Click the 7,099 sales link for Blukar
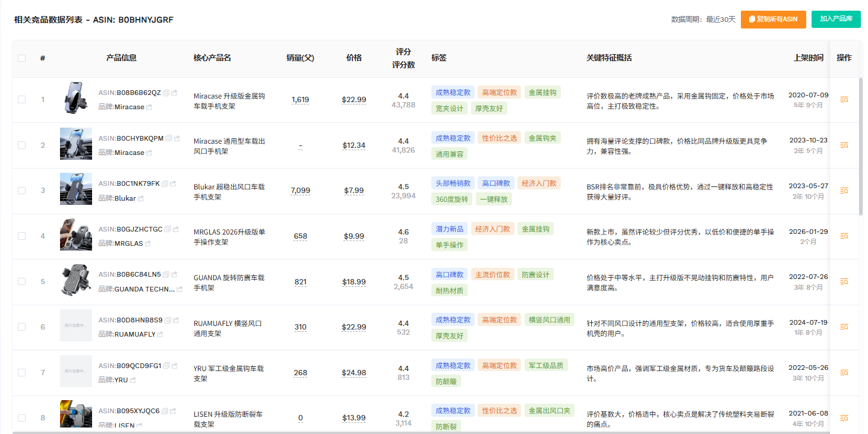Image resolution: width=868 pixels, height=434 pixels. pyautogui.click(x=300, y=190)
